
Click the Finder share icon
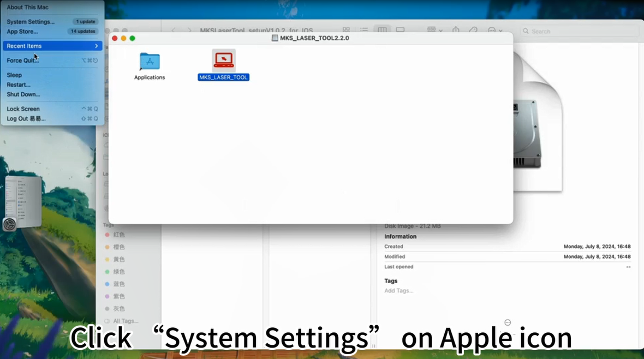[x=456, y=30]
